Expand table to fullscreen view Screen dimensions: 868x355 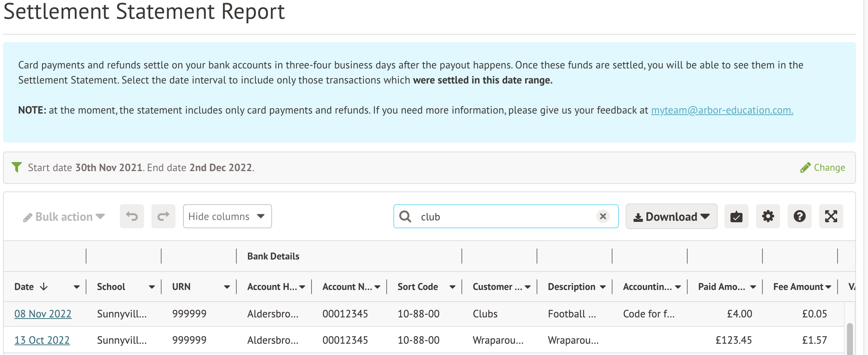click(831, 216)
